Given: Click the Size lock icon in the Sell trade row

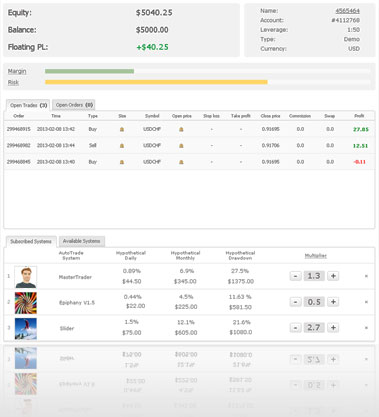Looking at the screenshot, I should coord(122,145).
